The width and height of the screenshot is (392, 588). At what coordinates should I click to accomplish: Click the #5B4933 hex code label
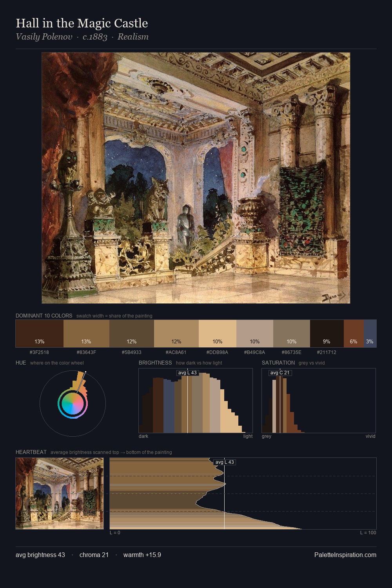coord(132,352)
